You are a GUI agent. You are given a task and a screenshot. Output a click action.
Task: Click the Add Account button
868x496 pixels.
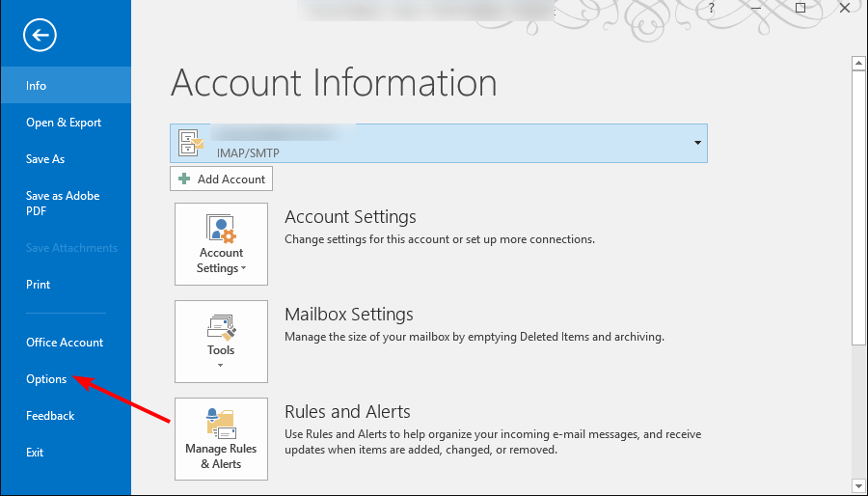coord(222,179)
